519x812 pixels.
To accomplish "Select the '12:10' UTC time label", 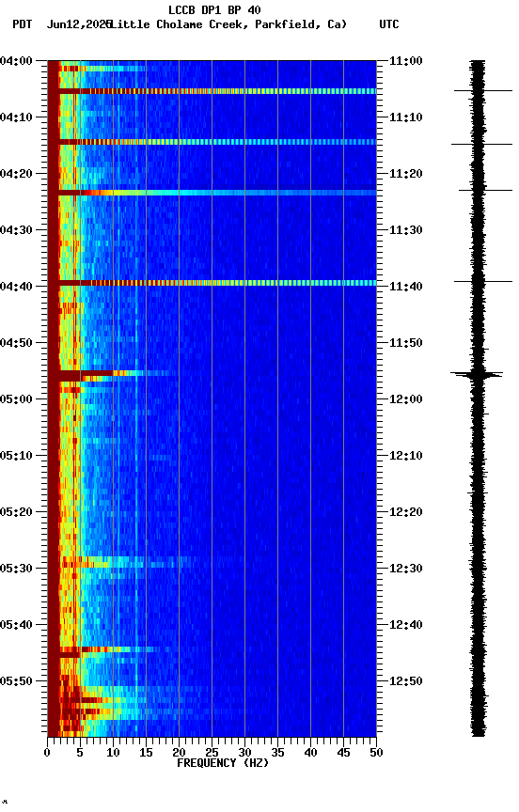I will (x=406, y=456).
